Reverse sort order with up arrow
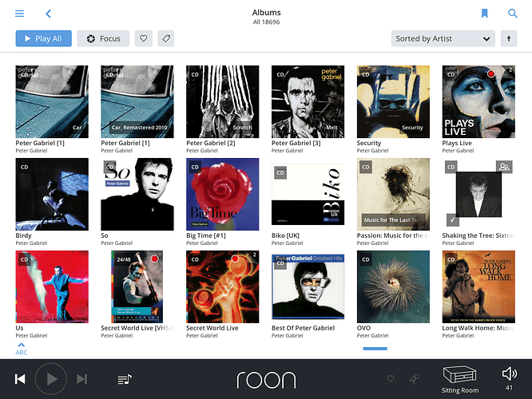This screenshot has height=399, width=532. tap(509, 38)
